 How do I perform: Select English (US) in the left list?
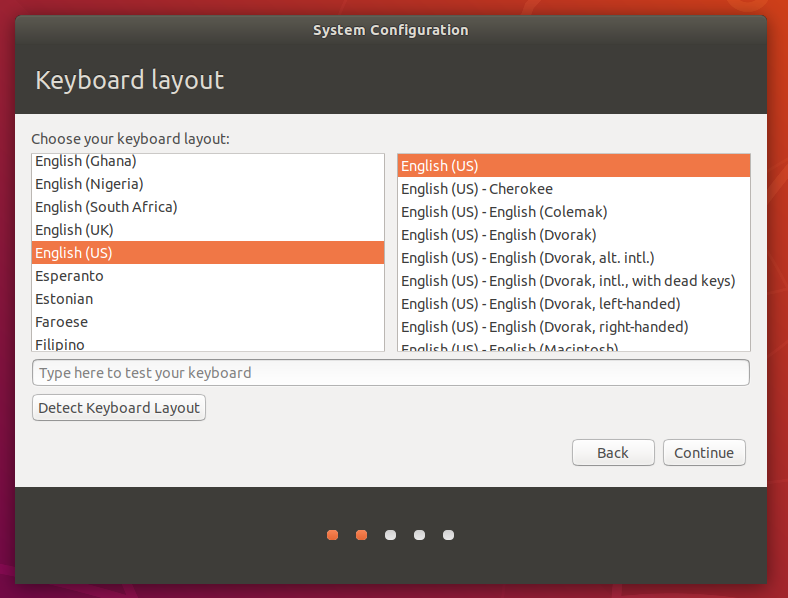click(x=73, y=253)
